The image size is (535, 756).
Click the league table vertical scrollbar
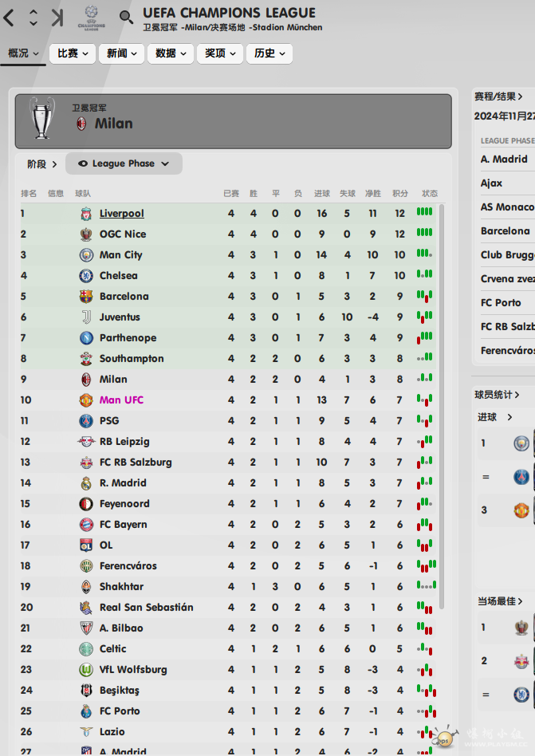(442, 408)
